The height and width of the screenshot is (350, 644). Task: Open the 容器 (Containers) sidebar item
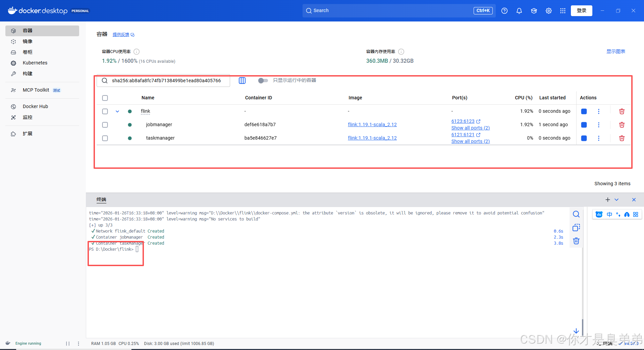click(42, 31)
